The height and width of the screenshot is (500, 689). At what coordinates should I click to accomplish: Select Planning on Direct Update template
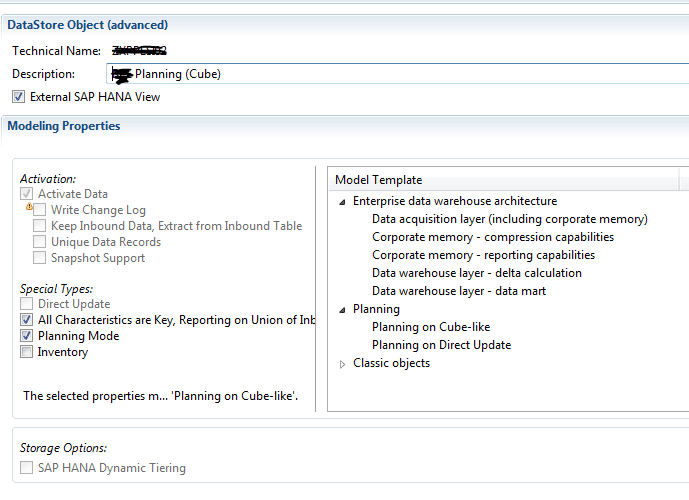pos(441,345)
